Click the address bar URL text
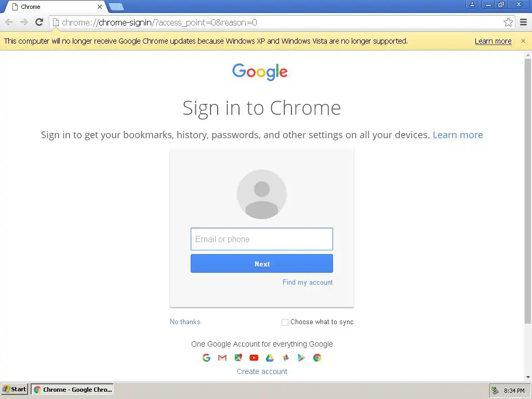 pyautogui.click(x=159, y=22)
